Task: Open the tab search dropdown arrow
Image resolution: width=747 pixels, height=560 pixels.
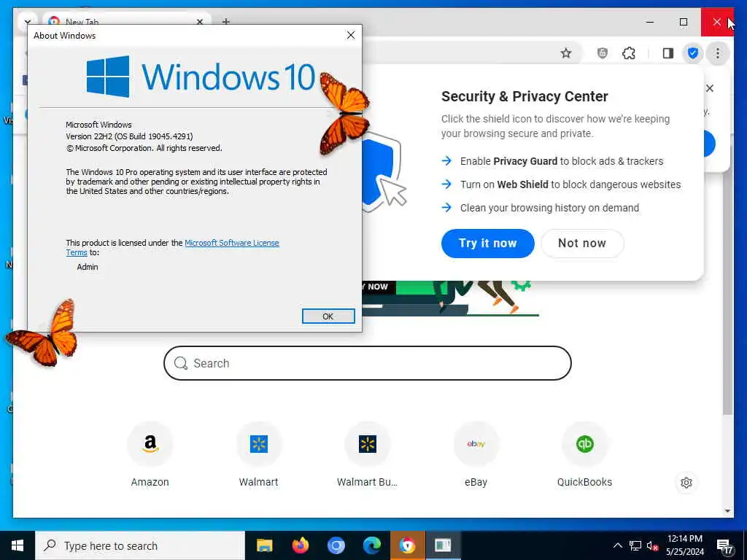Action: (27, 21)
